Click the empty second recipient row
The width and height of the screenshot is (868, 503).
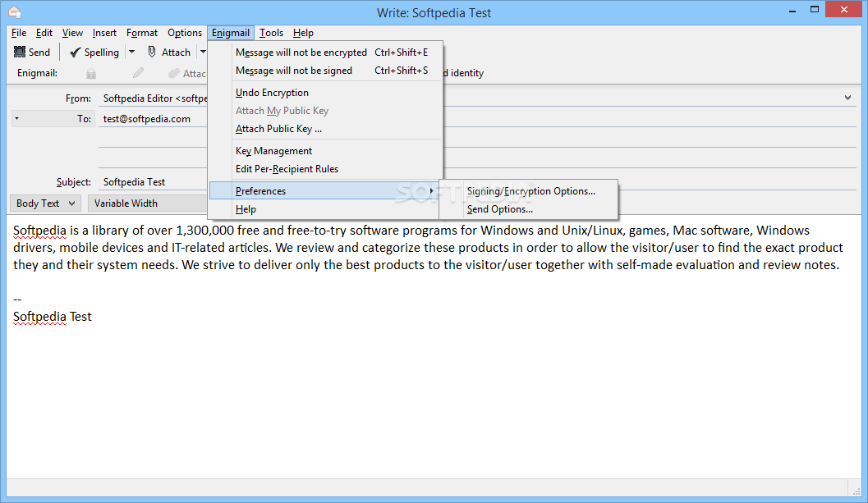[153, 139]
